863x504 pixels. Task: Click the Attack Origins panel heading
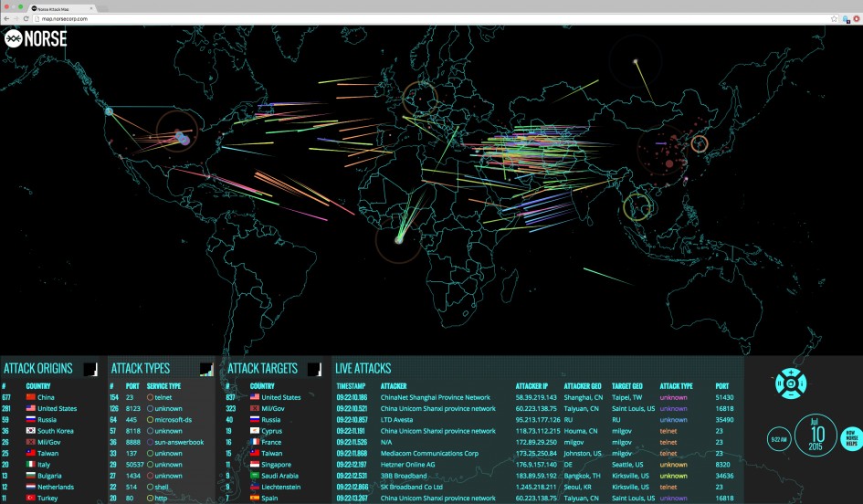(38, 369)
